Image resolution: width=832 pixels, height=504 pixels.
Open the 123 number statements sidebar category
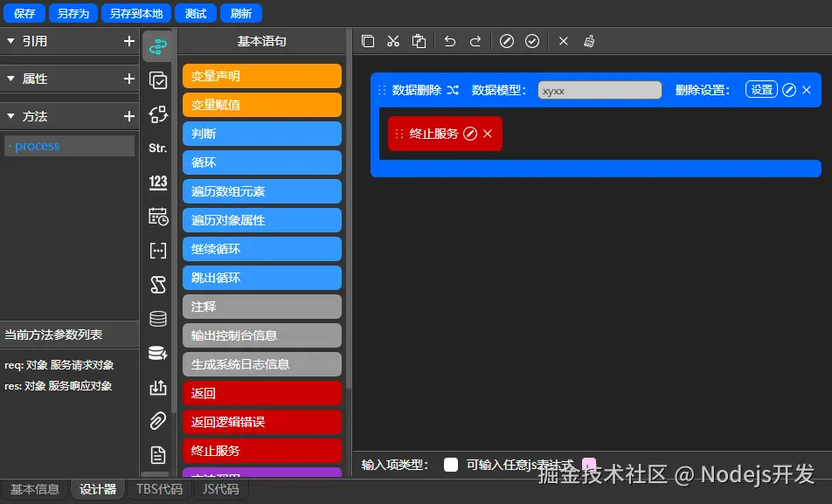[158, 182]
